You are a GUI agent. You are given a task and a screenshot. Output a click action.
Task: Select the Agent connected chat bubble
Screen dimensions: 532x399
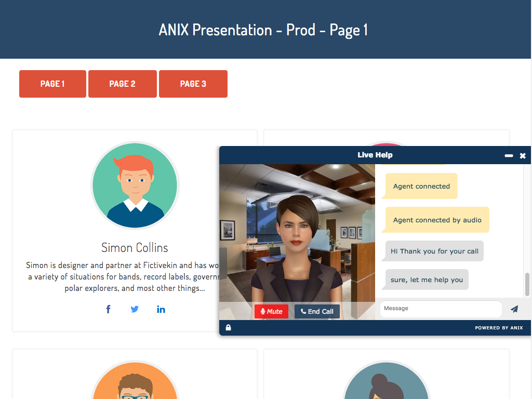pyautogui.click(x=421, y=186)
